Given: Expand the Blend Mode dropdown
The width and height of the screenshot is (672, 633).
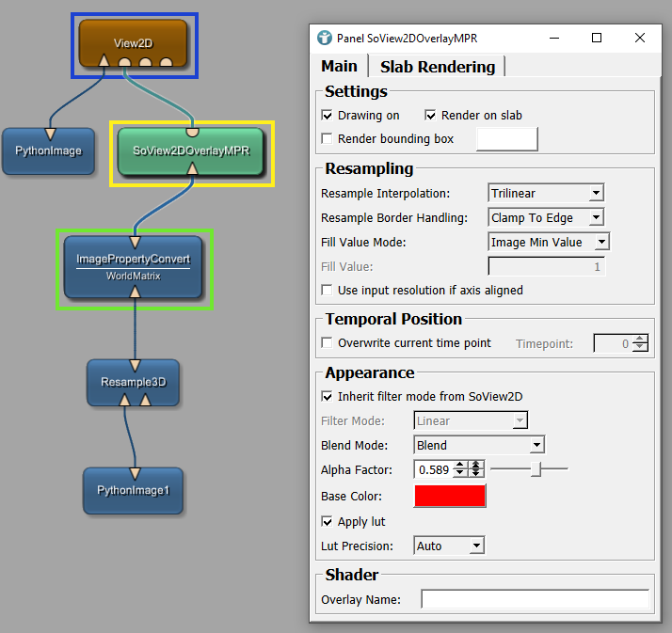Looking at the screenshot, I should click(x=479, y=445).
